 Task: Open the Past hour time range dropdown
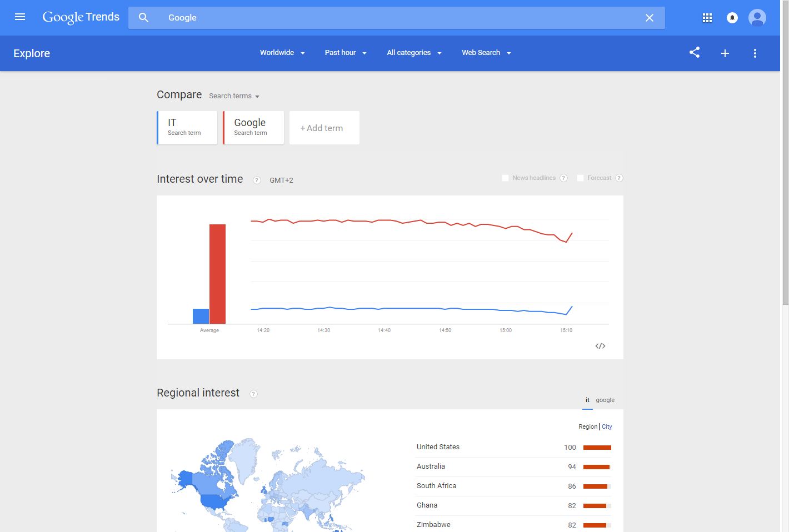(x=346, y=53)
